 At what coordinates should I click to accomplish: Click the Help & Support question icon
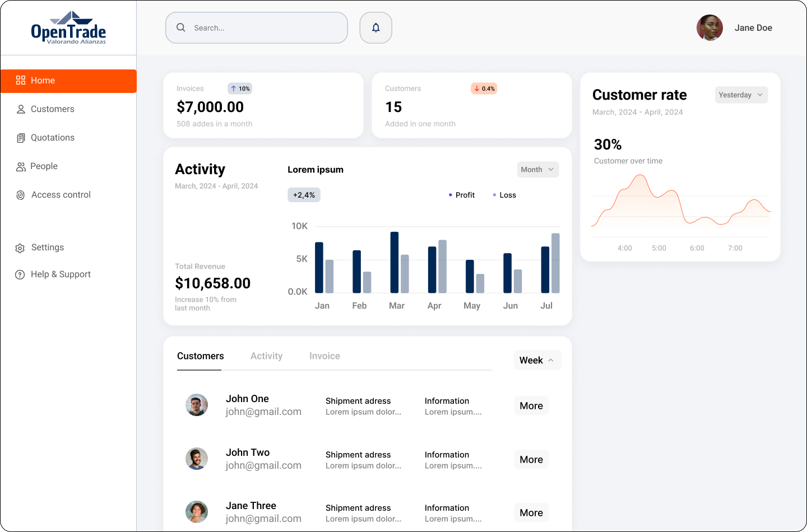coord(20,274)
